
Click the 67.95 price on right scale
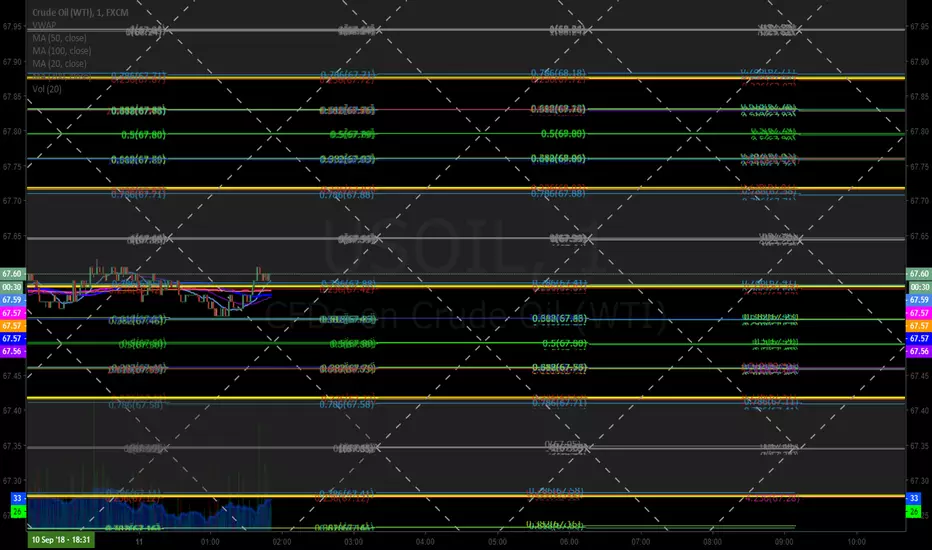pyautogui.click(x=920, y=27)
